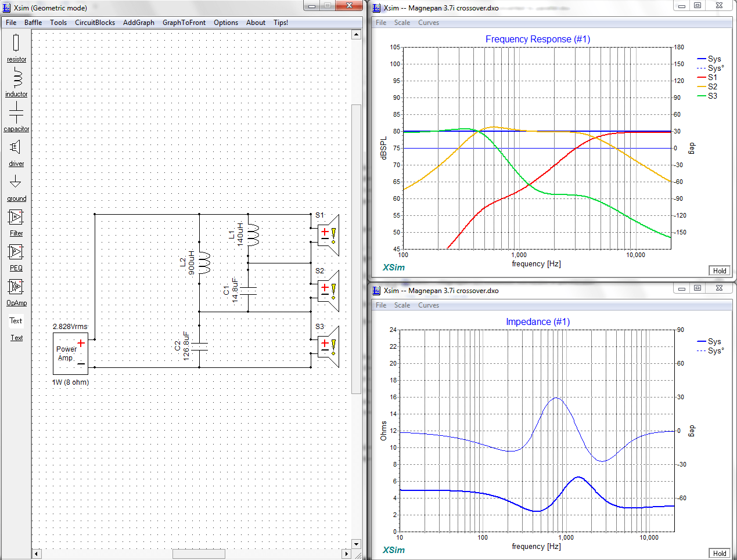The width and height of the screenshot is (737, 560).
Task: Click the Frequency Response (#1) graph title
Action: pos(538,39)
